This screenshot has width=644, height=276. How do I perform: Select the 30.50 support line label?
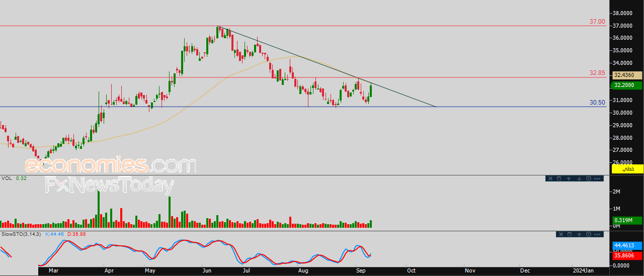point(597,102)
